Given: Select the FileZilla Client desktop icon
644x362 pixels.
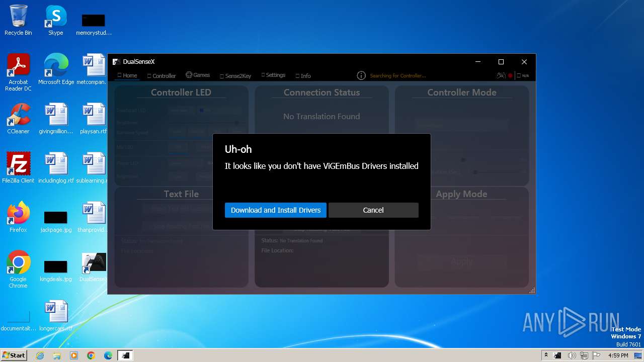Looking at the screenshot, I should click(18, 168).
